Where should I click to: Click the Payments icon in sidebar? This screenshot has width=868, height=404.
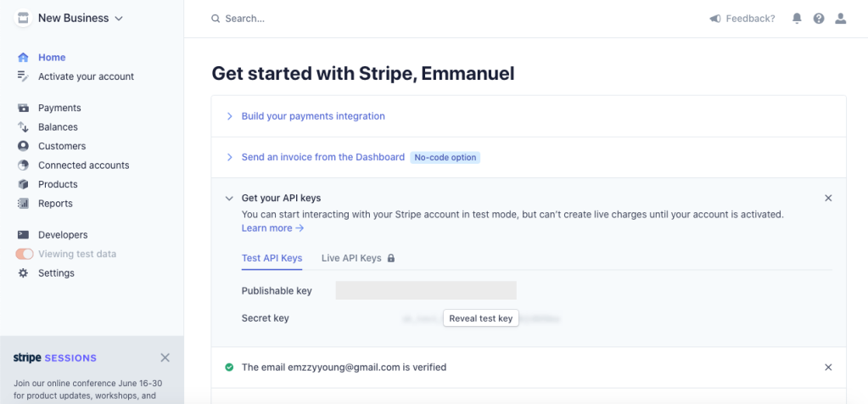[23, 108]
